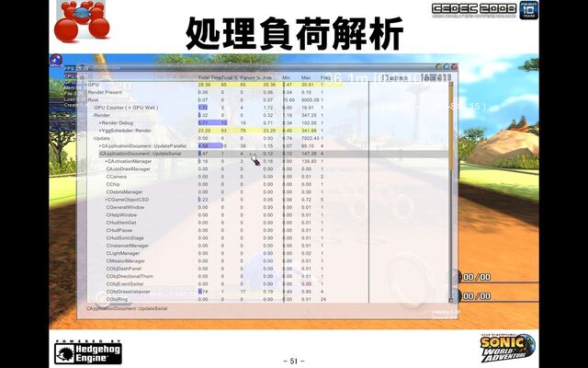Collapse the CApplicationDocument::UpdateSerial row
This screenshot has width=588, height=368.
100,154
